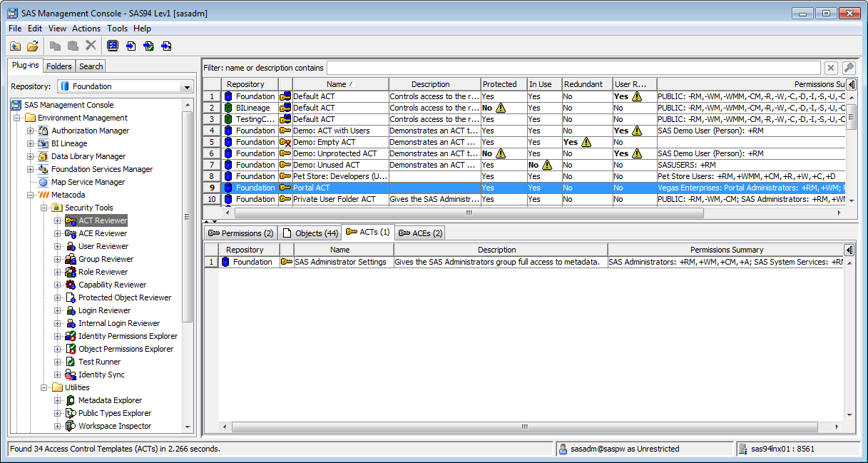This screenshot has width=868, height=463.
Task: Sort upper table by Protected column header
Action: [504, 84]
